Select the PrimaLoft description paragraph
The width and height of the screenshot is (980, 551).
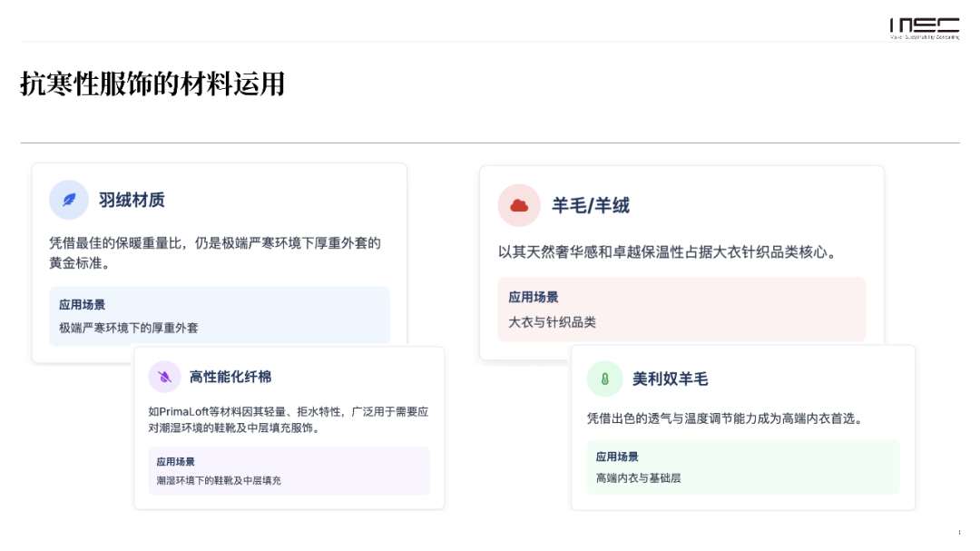click(x=288, y=419)
